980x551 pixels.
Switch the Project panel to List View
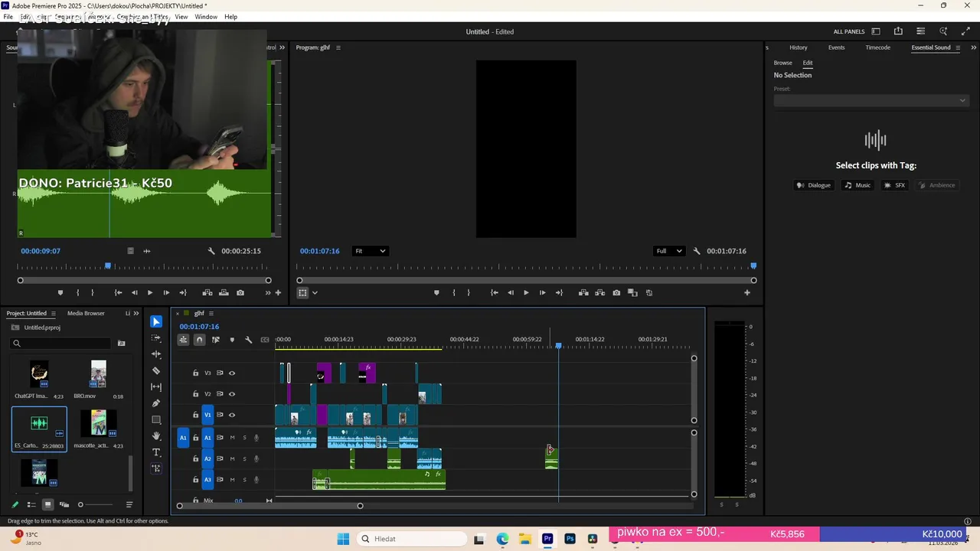point(31,504)
